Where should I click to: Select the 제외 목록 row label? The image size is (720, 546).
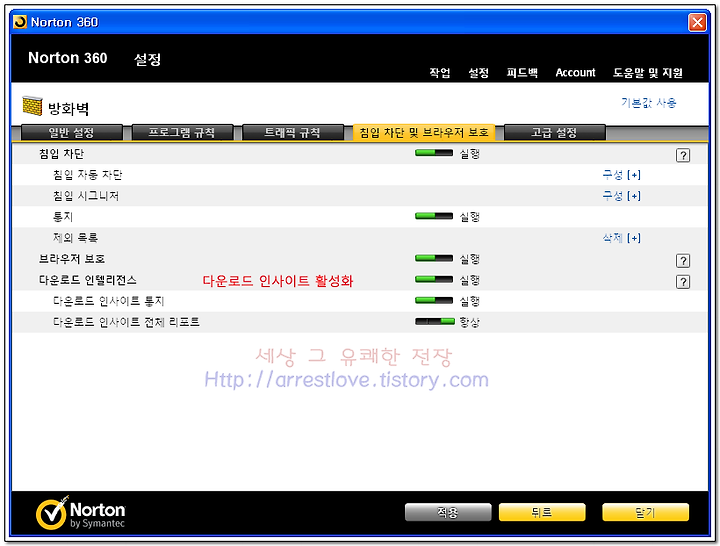75,238
